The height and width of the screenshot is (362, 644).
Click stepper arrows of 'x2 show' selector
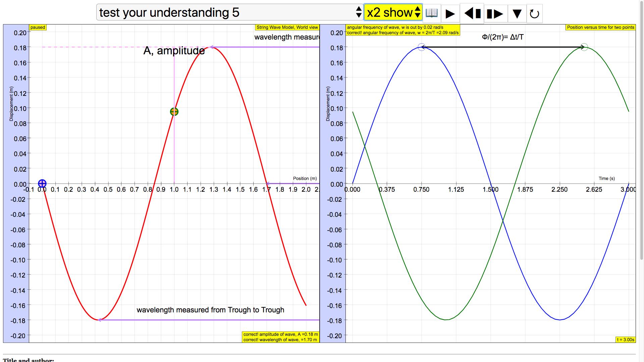pyautogui.click(x=417, y=12)
